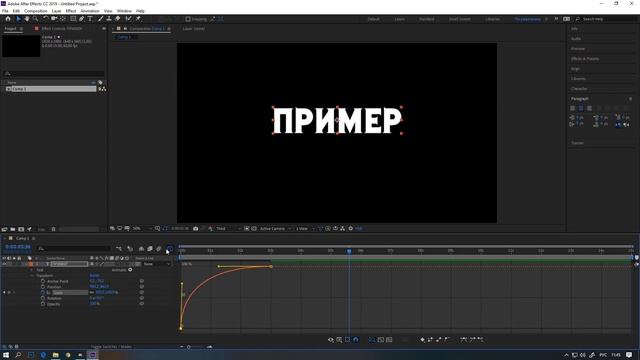This screenshot has width=640, height=360.
Task: Open the Composition menu
Action: tap(36, 11)
